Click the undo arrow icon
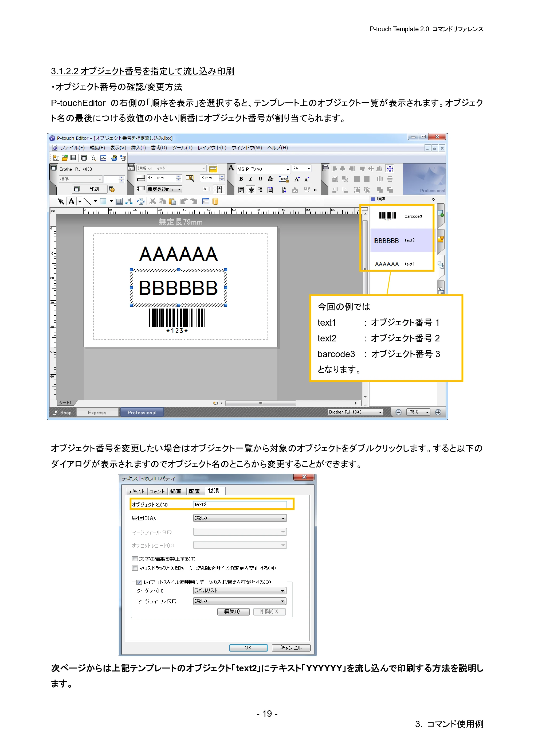This screenshot has height=756, width=534. (184, 201)
